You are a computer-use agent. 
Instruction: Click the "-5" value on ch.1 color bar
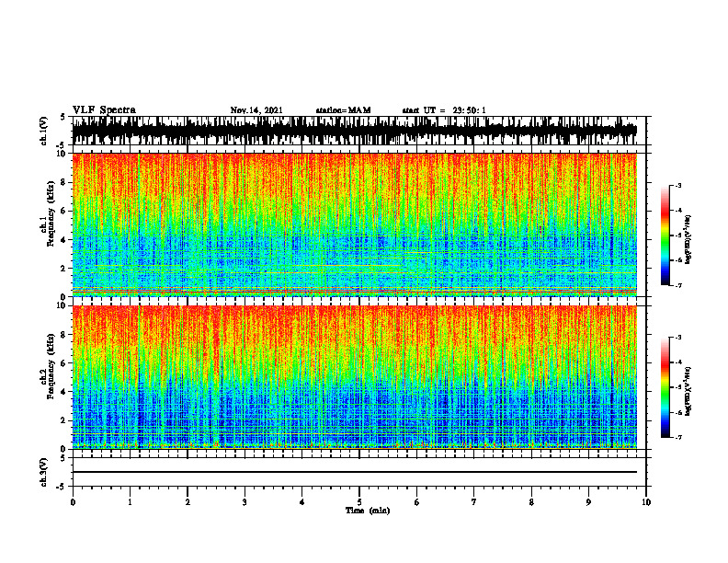pyautogui.click(x=677, y=236)
